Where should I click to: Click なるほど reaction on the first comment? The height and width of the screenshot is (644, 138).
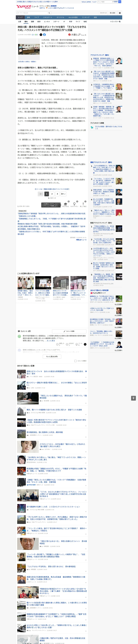(70, 344)
